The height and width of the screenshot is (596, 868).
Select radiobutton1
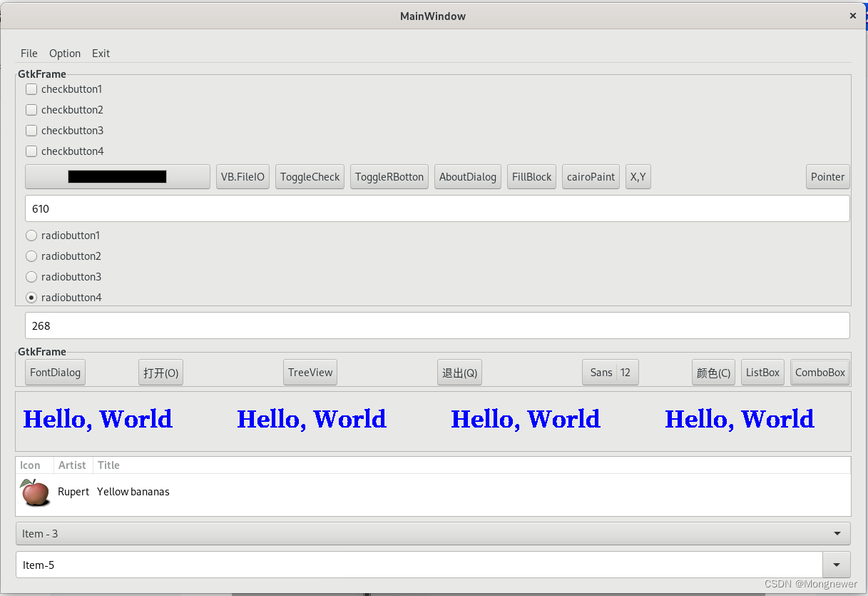point(31,235)
